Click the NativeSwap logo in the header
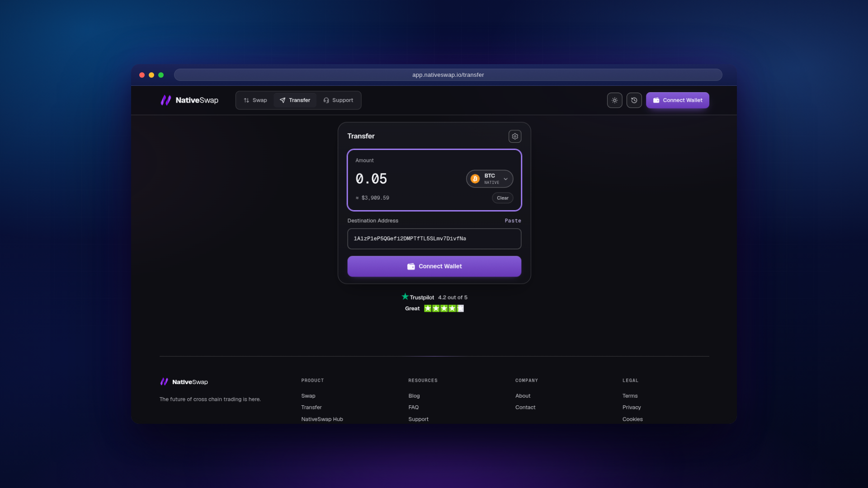The width and height of the screenshot is (868, 488). (189, 100)
